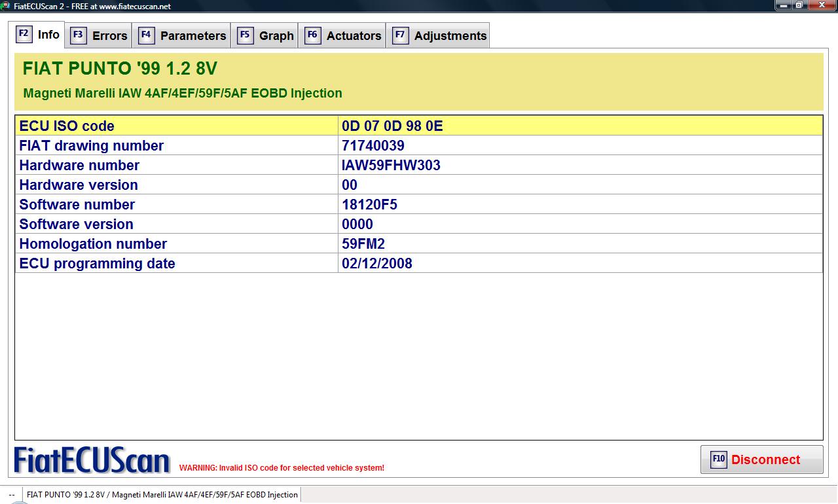Select the FIAT drawing number label
Viewport: 838px width, 504px height.
pos(92,145)
